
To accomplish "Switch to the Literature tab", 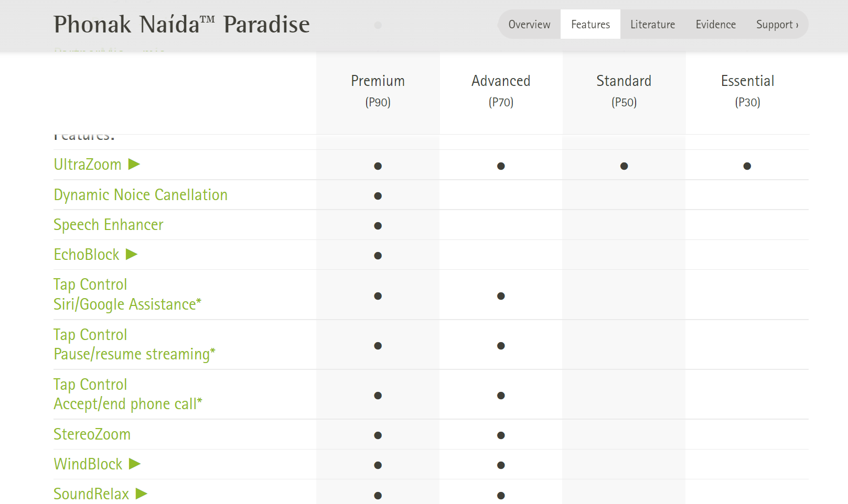I will [652, 24].
